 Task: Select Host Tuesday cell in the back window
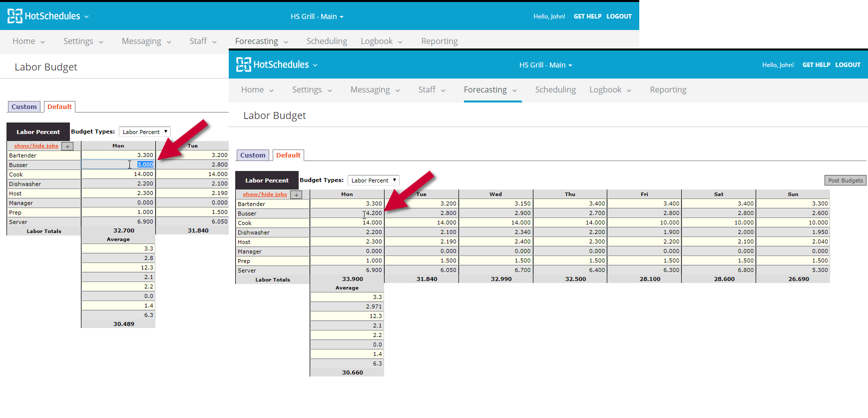tap(193, 193)
